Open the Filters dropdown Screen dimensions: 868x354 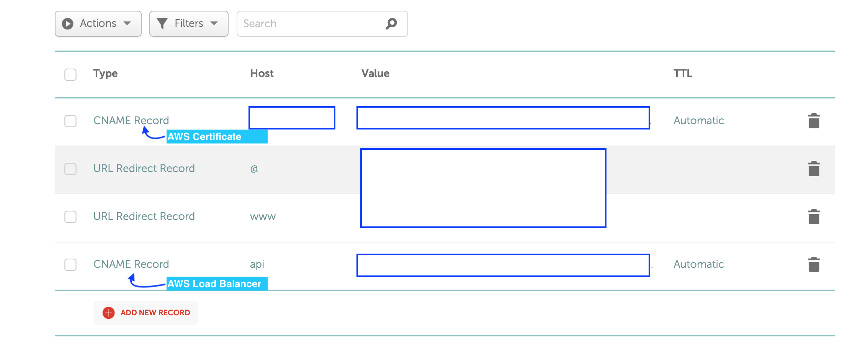189,23
